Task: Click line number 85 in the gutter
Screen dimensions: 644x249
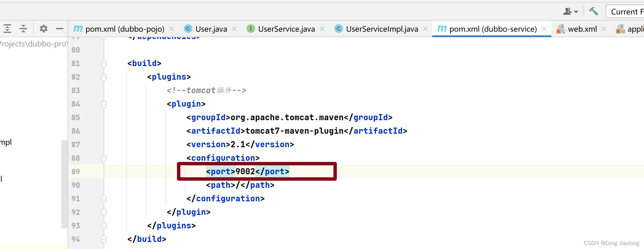Action: click(x=76, y=117)
